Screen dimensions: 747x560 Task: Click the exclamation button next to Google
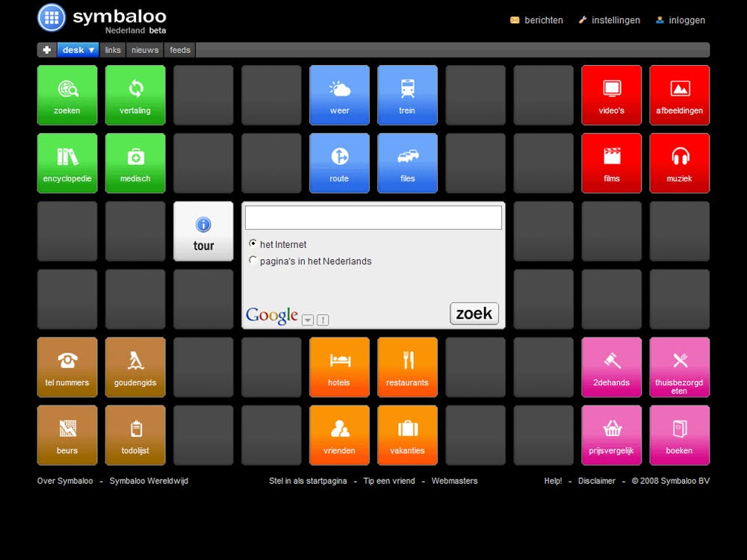323,320
